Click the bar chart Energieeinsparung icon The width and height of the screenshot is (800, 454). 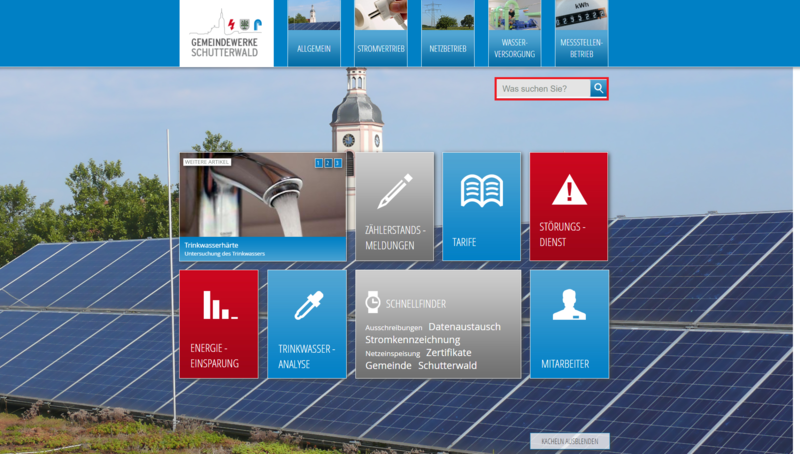(220, 305)
